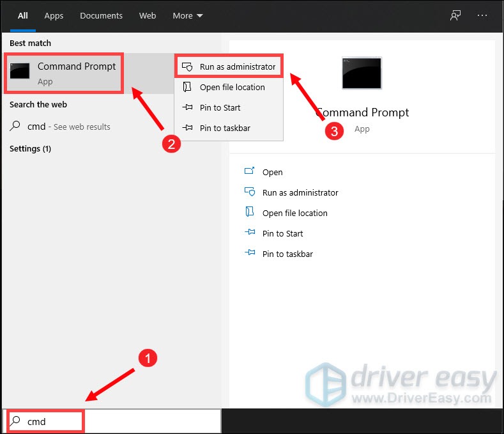Click pin icon beside context menu Pin to Start
Screen dimensions: 504x434
(187, 107)
